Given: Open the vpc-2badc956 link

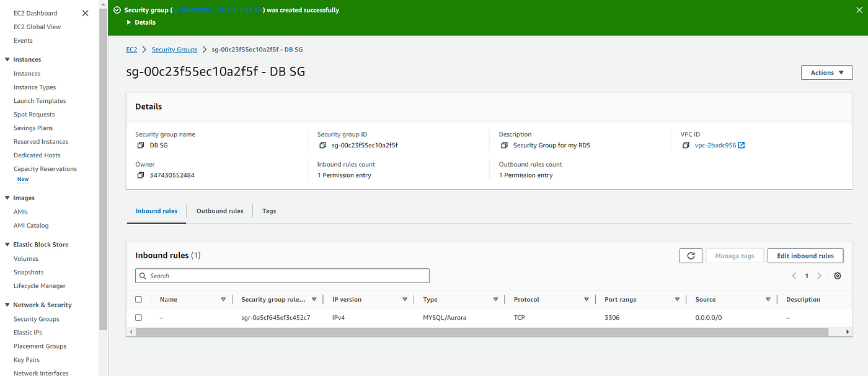Looking at the screenshot, I should pyautogui.click(x=715, y=146).
